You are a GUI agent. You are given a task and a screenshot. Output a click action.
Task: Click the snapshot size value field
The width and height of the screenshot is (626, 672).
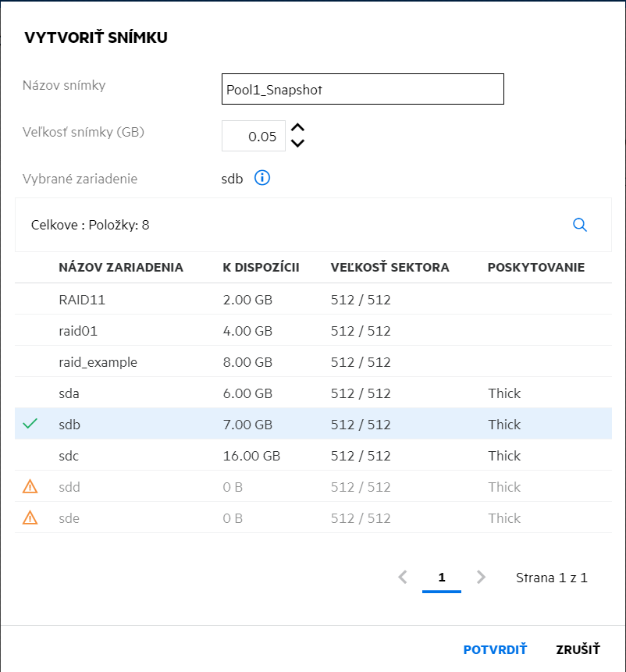point(254,136)
